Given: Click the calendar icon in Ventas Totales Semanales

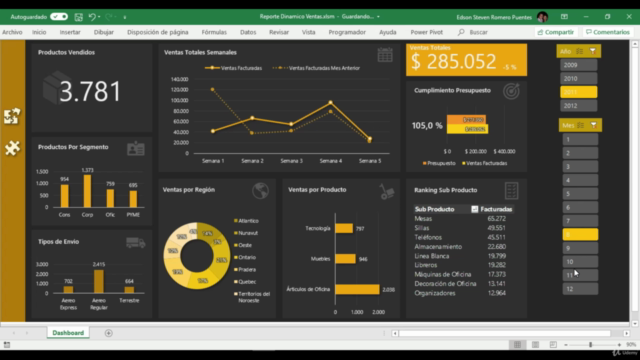Looking at the screenshot, I should 384,55.
